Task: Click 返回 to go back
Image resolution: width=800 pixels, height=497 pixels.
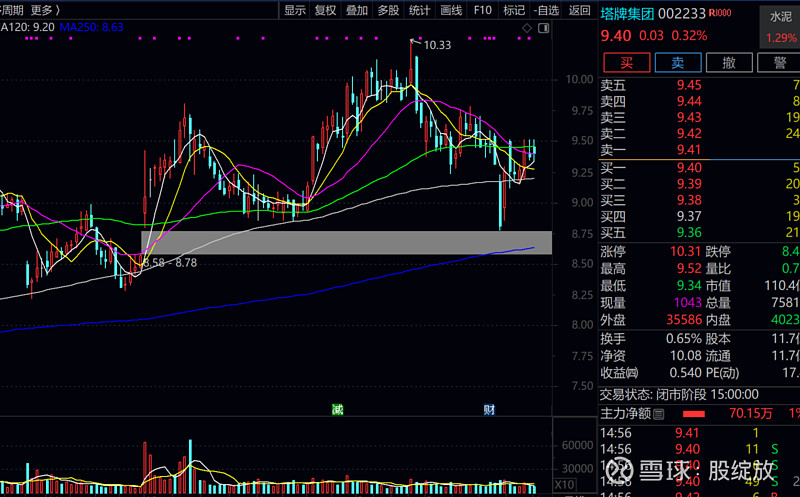Action: [x=580, y=10]
